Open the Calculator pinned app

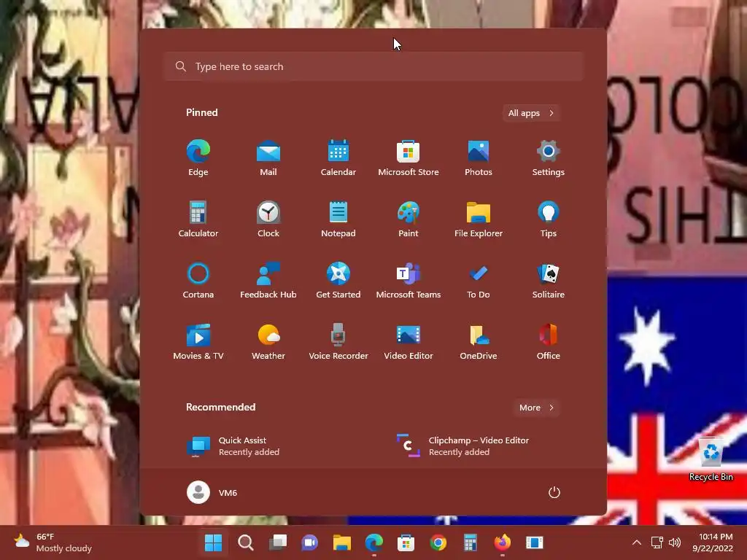click(198, 219)
